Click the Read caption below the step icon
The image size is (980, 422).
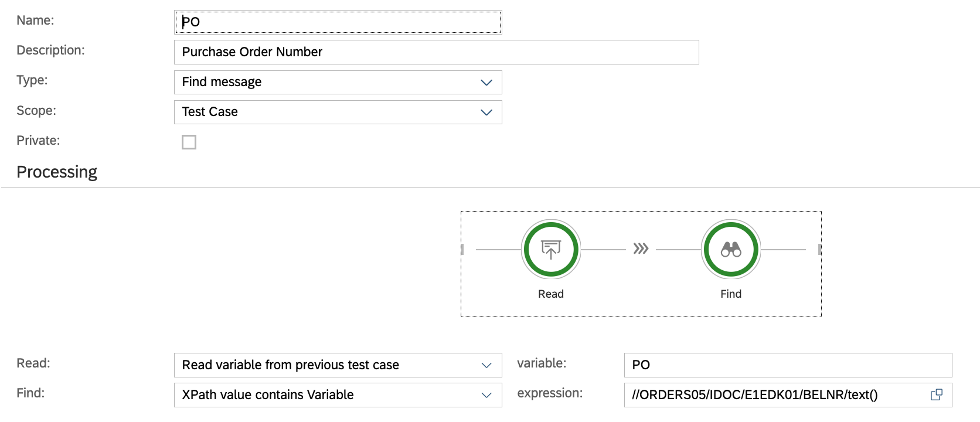[x=550, y=294]
